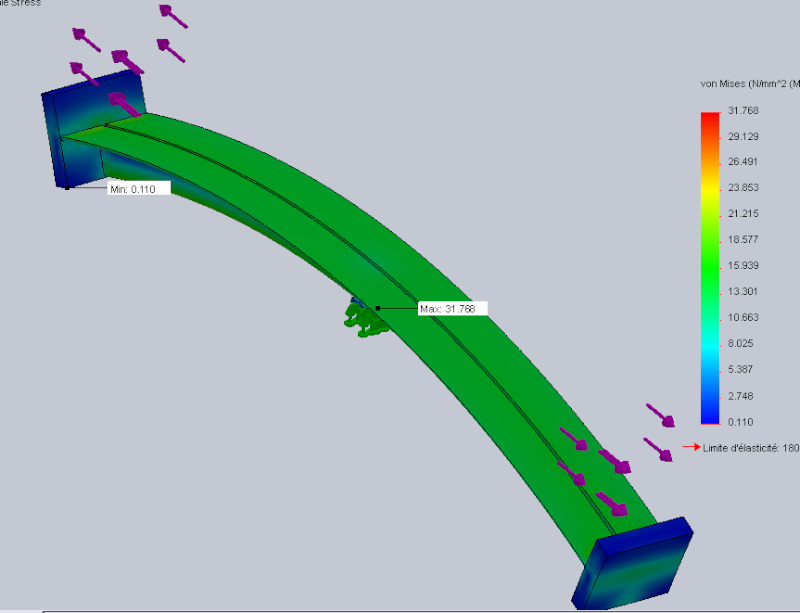The height and width of the screenshot is (613, 800).
Task: Click legend scale value 0.110 below the color bar
Action: 740,423
